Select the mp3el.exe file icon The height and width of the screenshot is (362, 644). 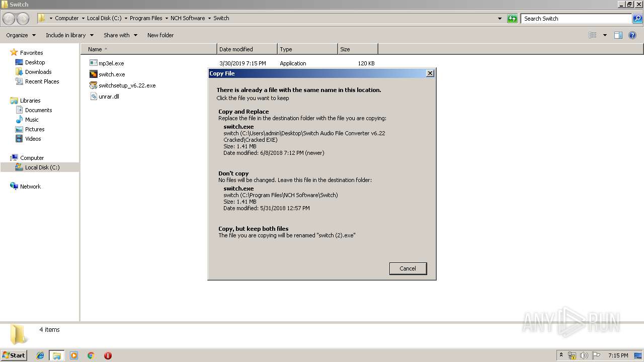(93, 63)
